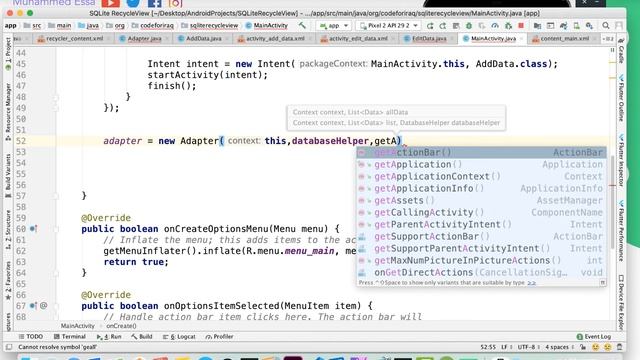Toggle the Flutter Inspector side panel
The height and width of the screenshot is (360, 640).
click(x=621, y=160)
